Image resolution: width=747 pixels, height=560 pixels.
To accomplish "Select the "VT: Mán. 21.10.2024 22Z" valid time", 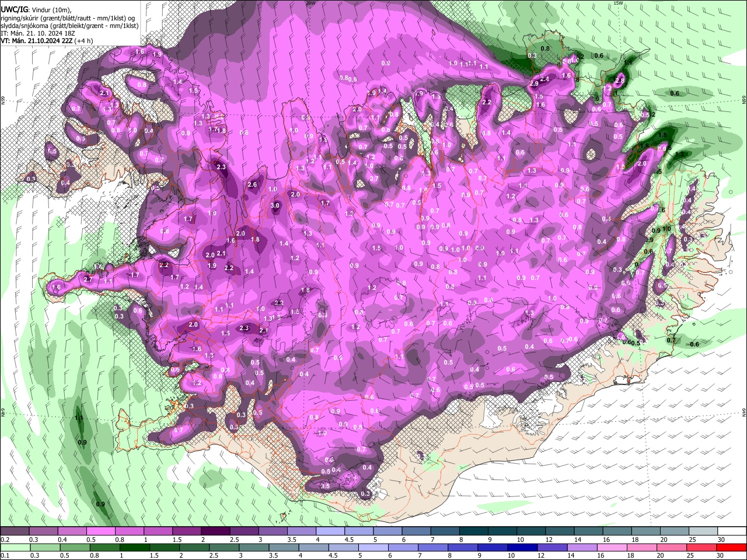I will click(x=37, y=41).
